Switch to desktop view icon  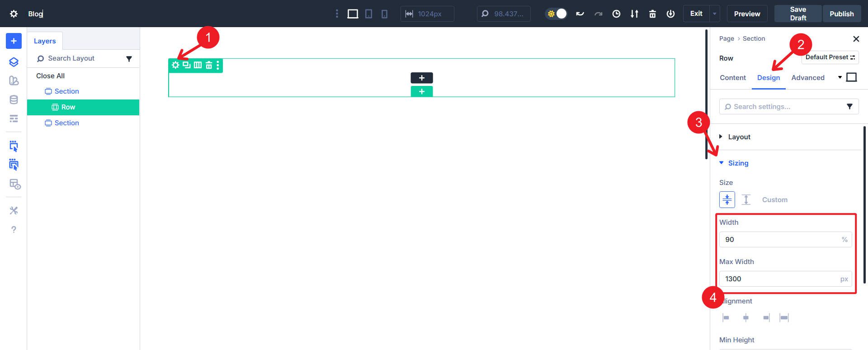point(353,14)
